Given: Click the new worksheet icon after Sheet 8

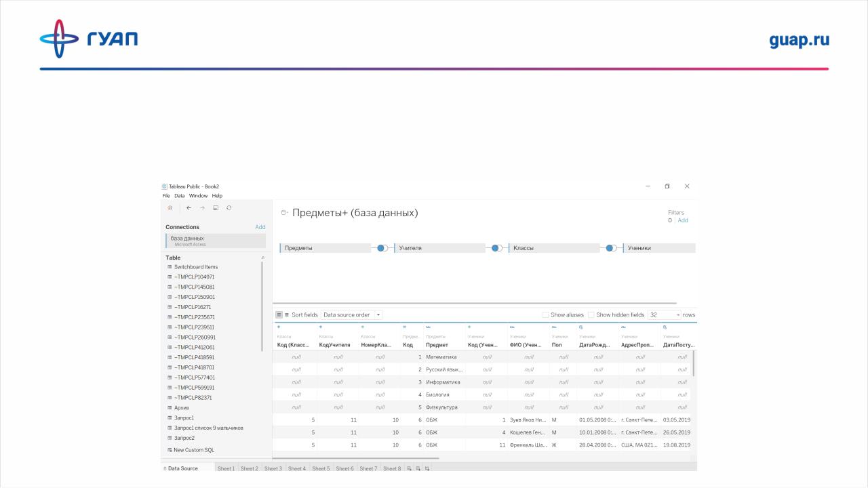Looking at the screenshot, I should click(410, 468).
